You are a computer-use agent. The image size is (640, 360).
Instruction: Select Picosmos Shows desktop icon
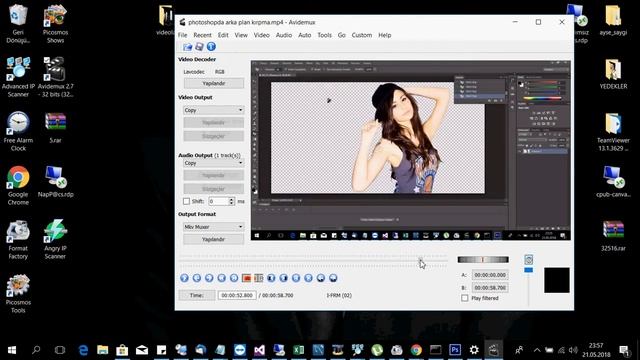coord(56,24)
